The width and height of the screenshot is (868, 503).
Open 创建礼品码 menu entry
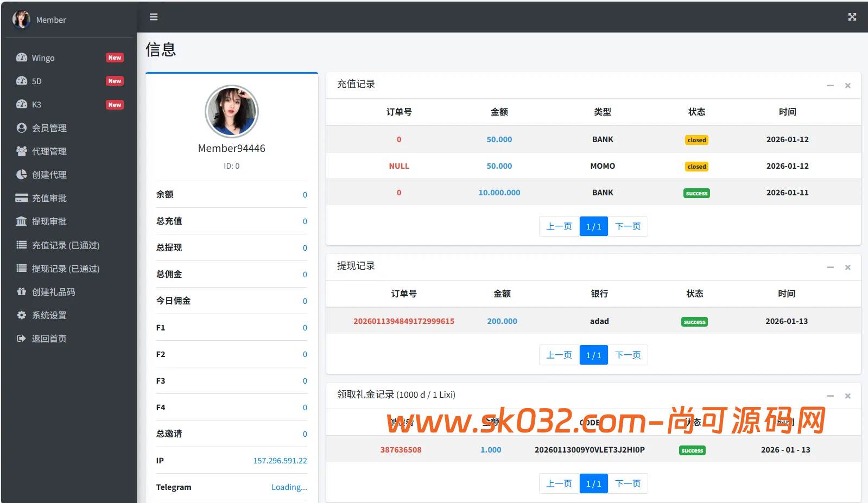[x=69, y=291]
